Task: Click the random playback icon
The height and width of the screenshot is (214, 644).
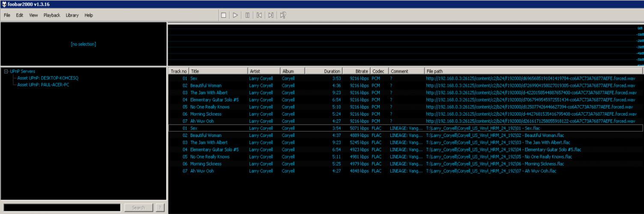Action: (x=283, y=15)
